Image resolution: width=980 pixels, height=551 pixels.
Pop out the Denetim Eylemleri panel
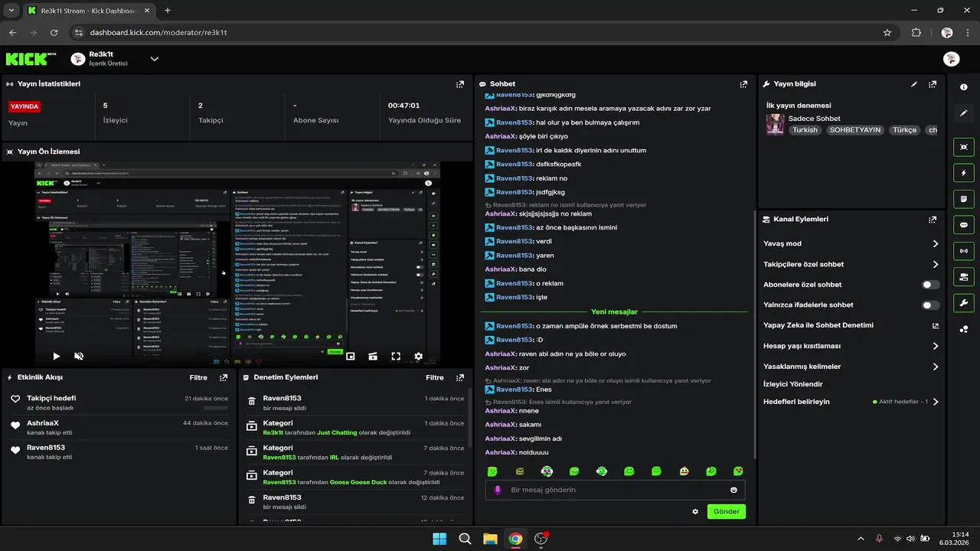click(459, 377)
